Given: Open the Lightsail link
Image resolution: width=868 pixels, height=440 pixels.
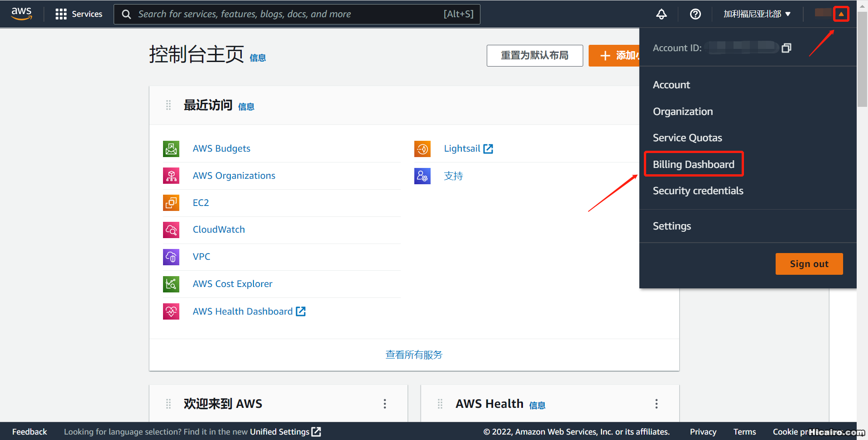Looking at the screenshot, I should pos(462,148).
